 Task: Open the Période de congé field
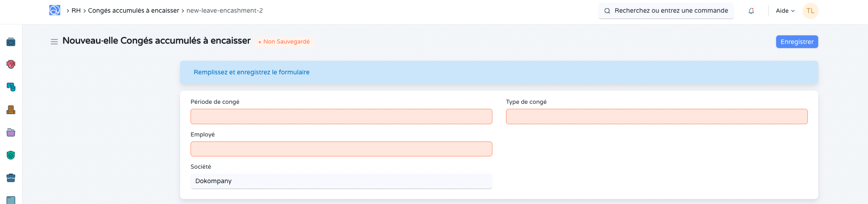(341, 117)
